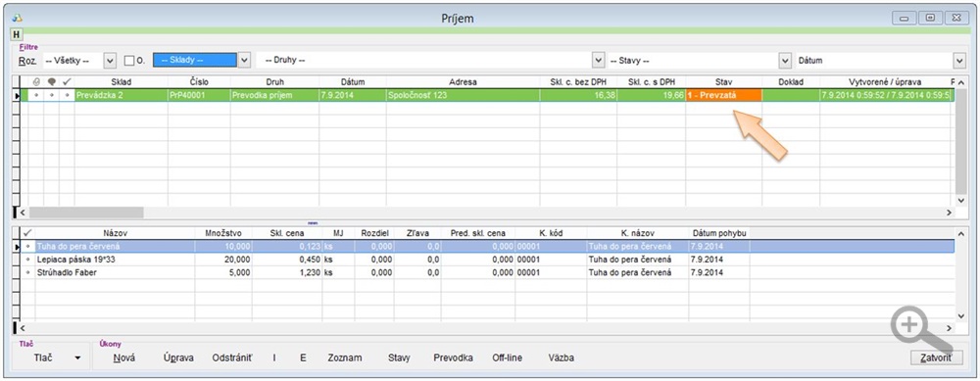Click the items grid scroll up arrow
This screenshot has width=980, height=381.
[962, 233]
